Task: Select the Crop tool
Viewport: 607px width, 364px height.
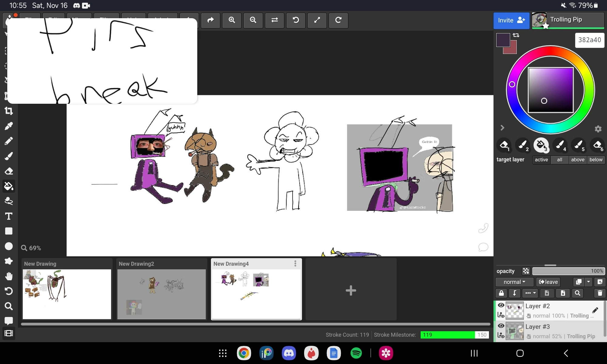Action: point(9,111)
